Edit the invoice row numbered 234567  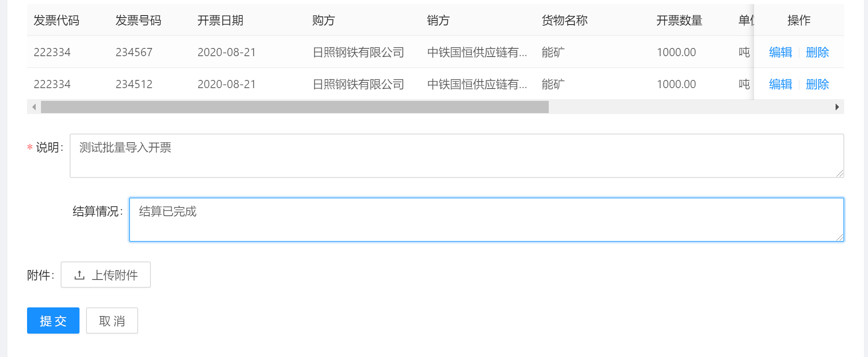click(x=780, y=52)
